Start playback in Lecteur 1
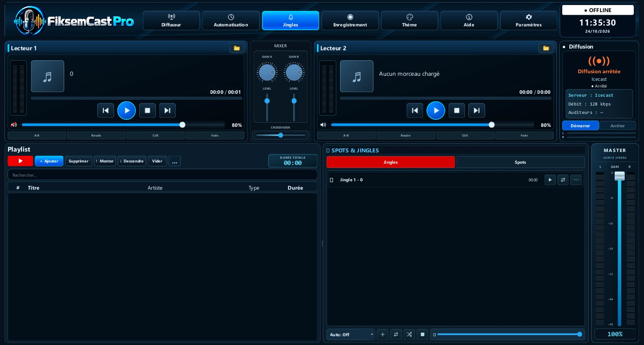This screenshot has width=644, height=345. coord(127,111)
